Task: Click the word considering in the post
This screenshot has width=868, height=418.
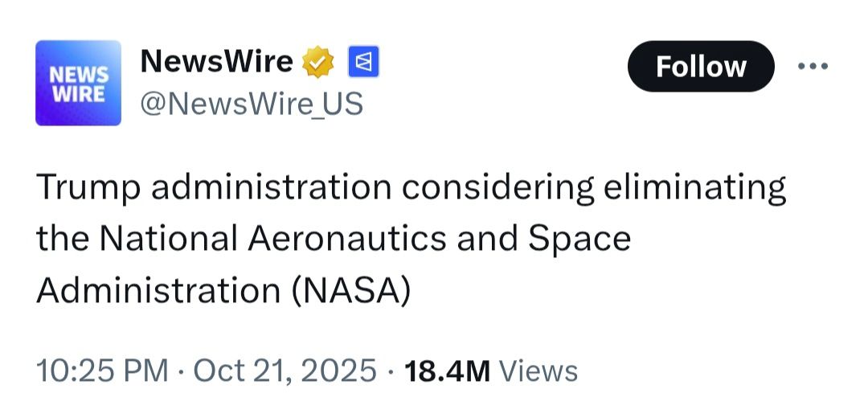Action: tap(497, 188)
